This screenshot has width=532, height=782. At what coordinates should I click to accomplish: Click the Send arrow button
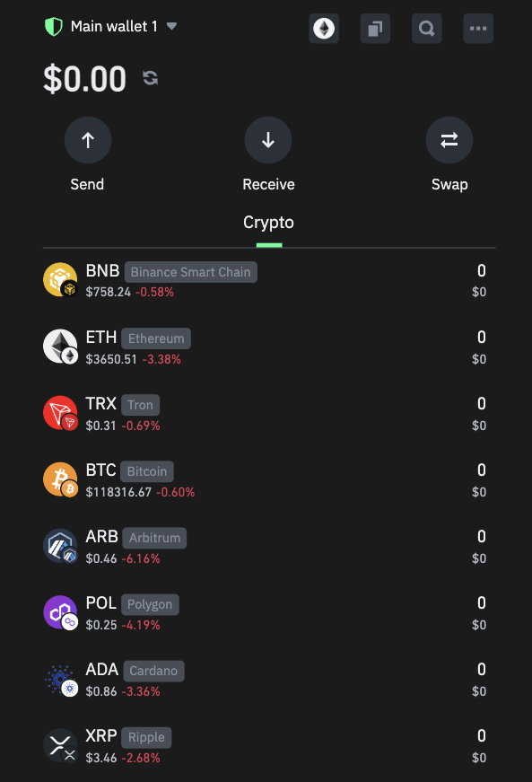(88, 140)
